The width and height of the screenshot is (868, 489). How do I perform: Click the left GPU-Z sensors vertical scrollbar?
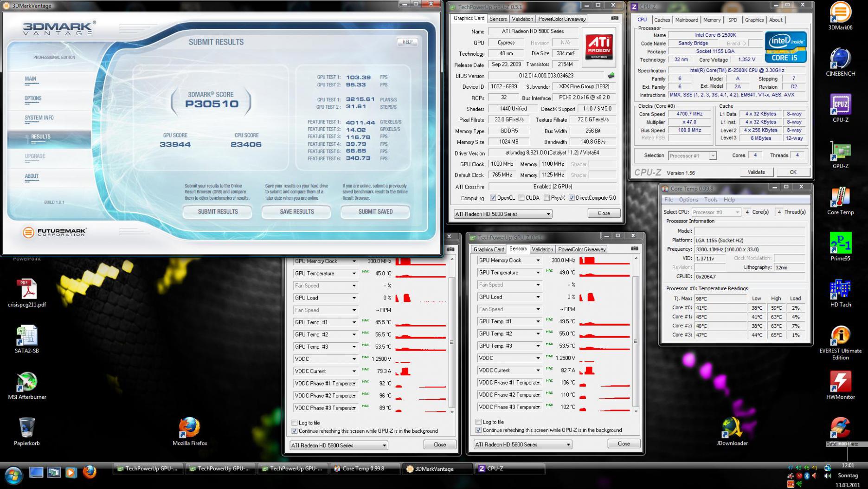click(x=452, y=335)
